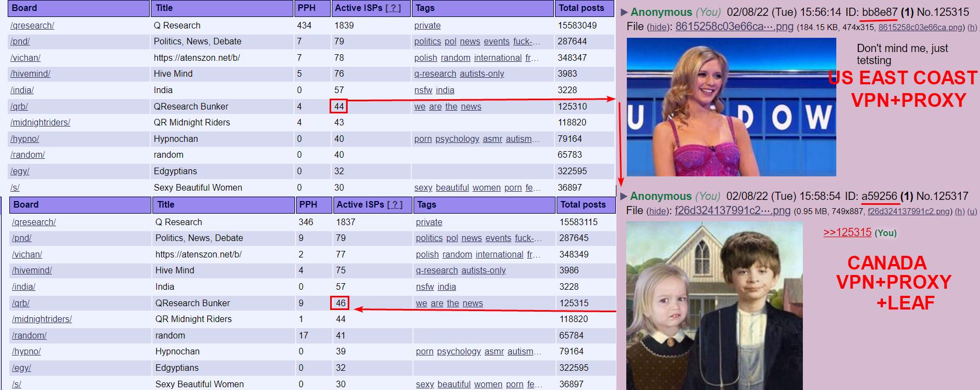Open the /hypno/ board link in the upper table
980x390 pixels.
pyautogui.click(x=25, y=139)
